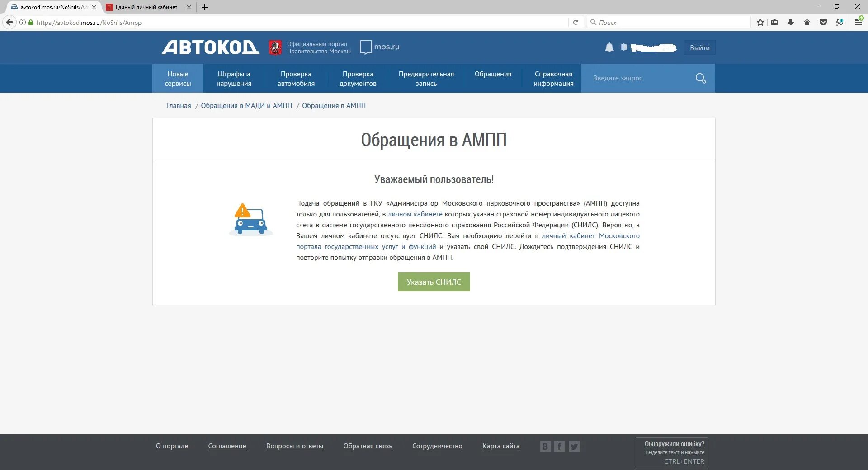Go to Главная breadcrumb
The height and width of the screenshot is (470, 868).
[179, 106]
